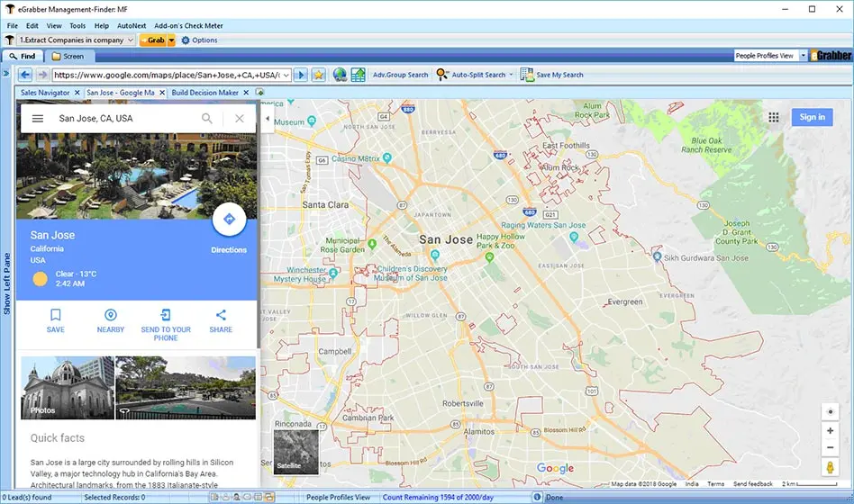Click the orange Grab button
This screenshot has width=854, height=504.
click(x=153, y=40)
